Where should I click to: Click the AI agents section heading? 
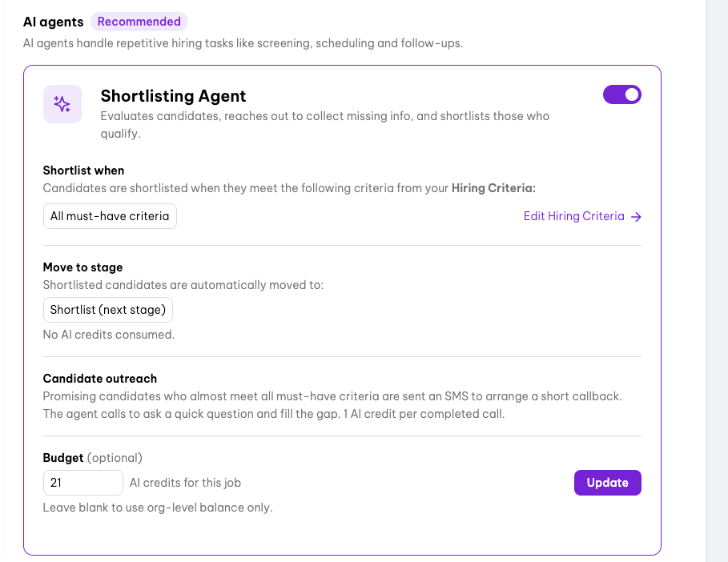click(54, 22)
